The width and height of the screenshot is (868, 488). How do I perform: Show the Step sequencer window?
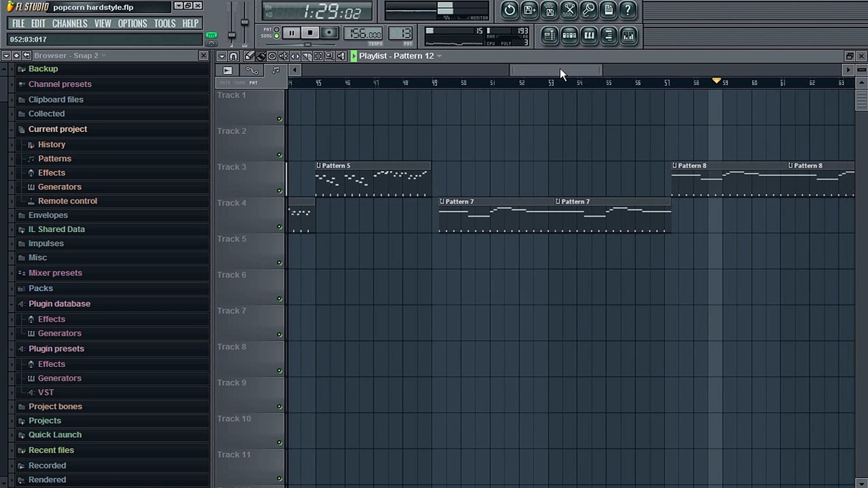pyautogui.click(x=569, y=36)
